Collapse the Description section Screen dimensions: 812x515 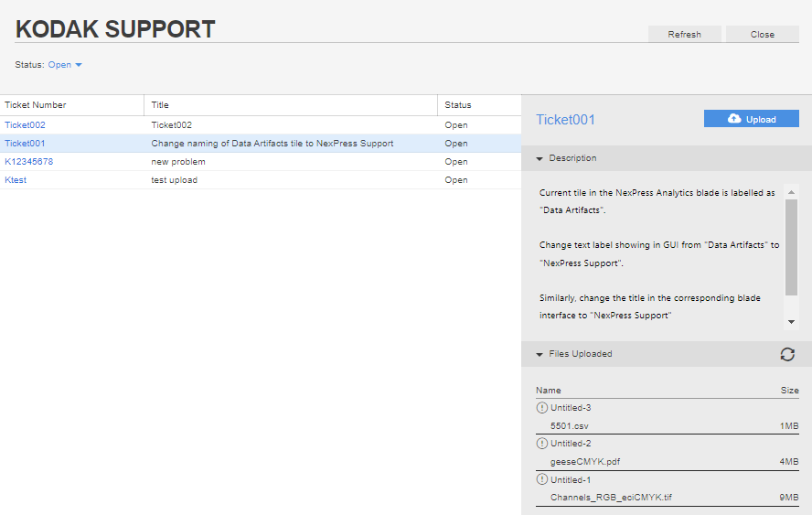coord(540,158)
